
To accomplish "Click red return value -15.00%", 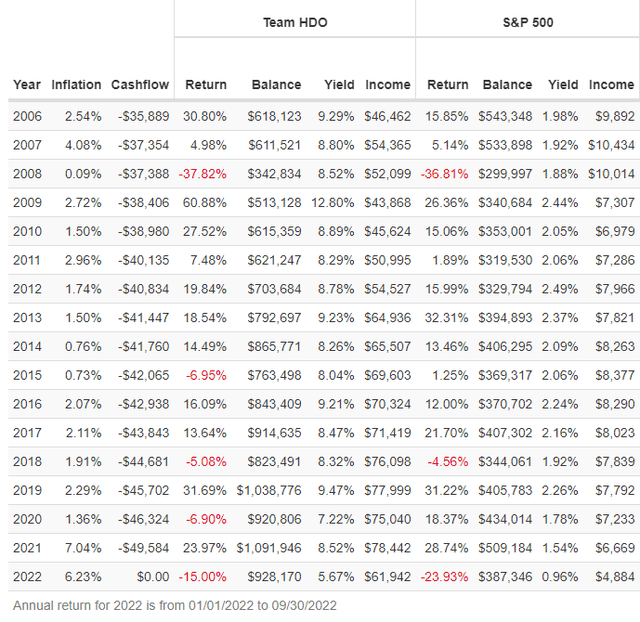I will click(x=202, y=577).
